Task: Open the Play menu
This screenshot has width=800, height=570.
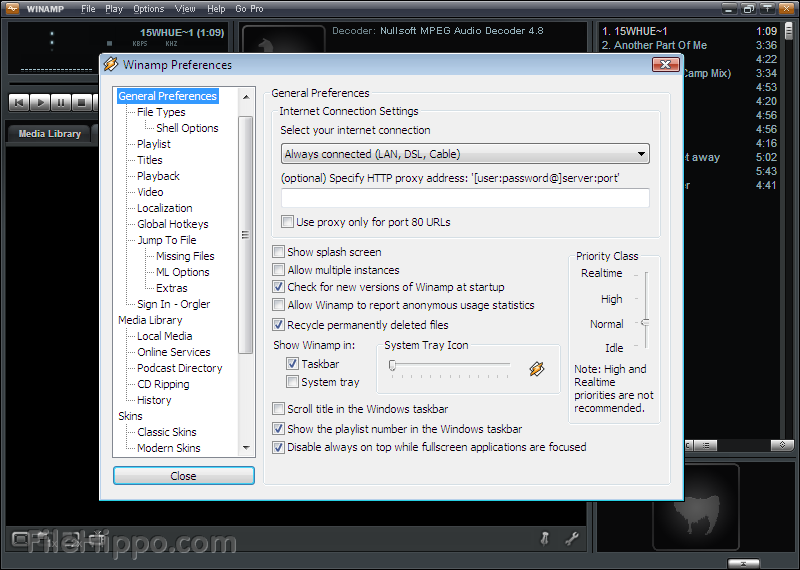Action: 114,9
